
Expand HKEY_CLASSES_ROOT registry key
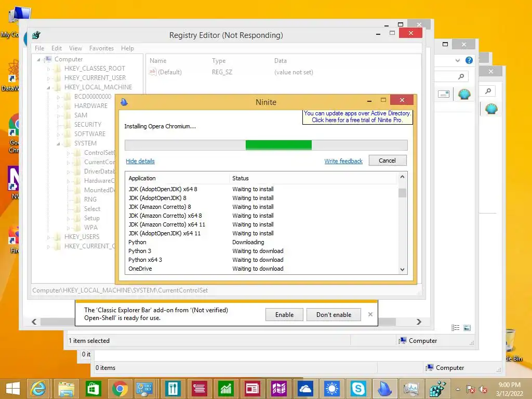(48, 69)
